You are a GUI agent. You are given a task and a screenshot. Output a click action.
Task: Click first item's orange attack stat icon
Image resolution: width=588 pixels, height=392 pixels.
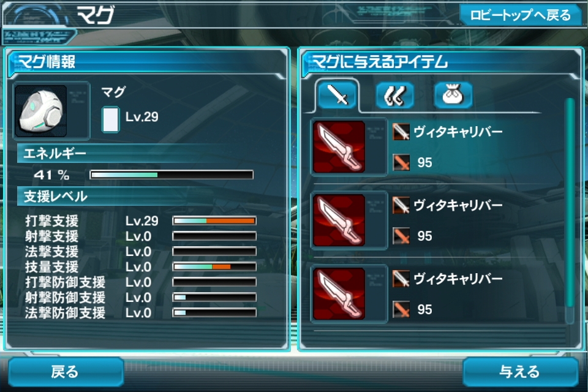401,162
